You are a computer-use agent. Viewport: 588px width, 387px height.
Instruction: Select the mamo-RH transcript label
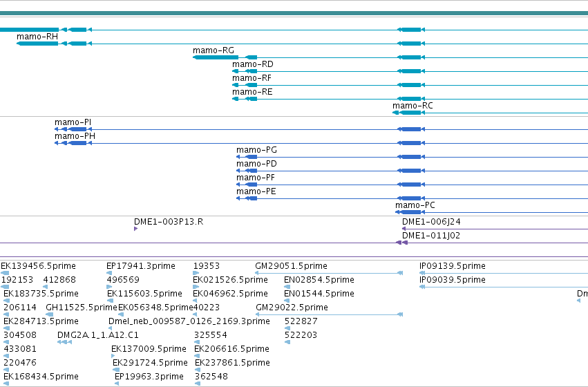point(37,37)
